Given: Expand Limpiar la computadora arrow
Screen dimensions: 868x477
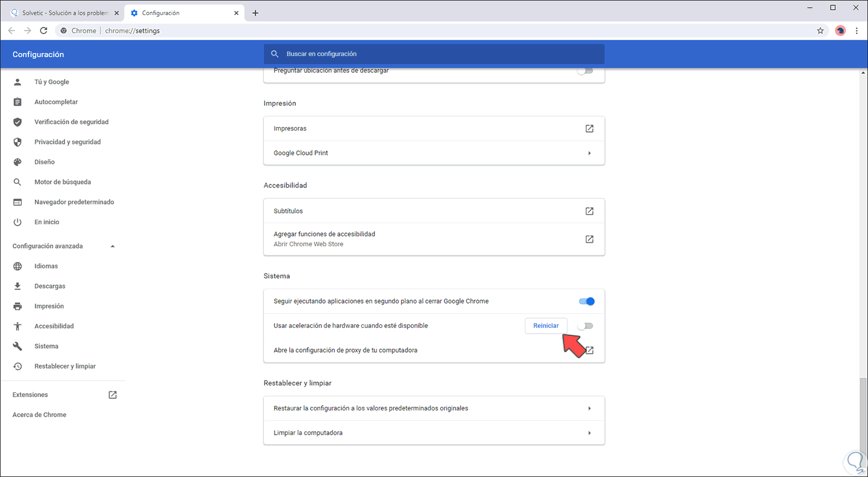Looking at the screenshot, I should [x=589, y=433].
